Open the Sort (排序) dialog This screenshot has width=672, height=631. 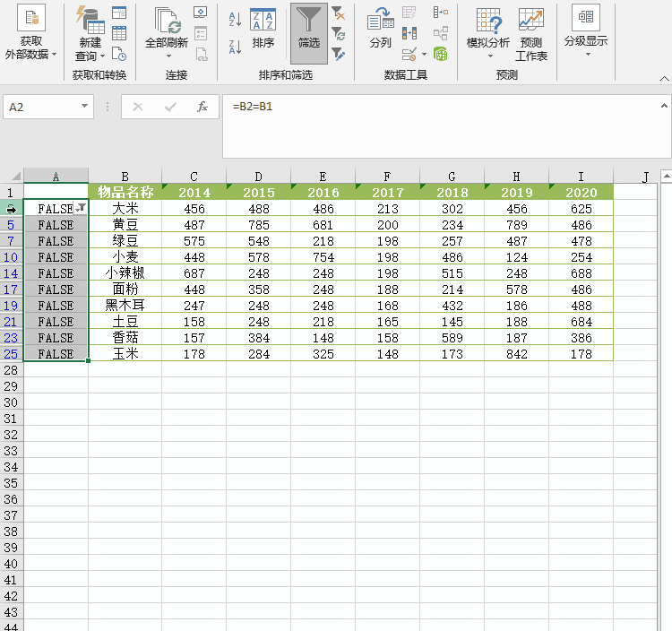pyautogui.click(x=263, y=29)
